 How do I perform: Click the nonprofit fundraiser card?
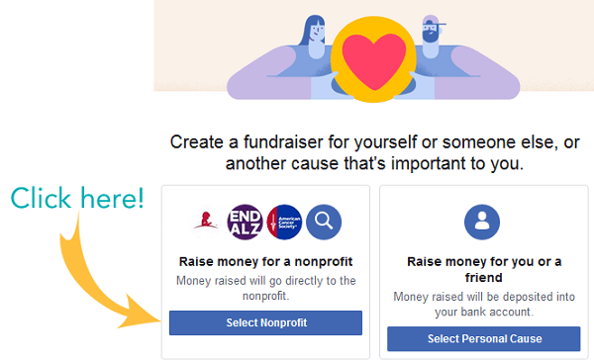265,272
